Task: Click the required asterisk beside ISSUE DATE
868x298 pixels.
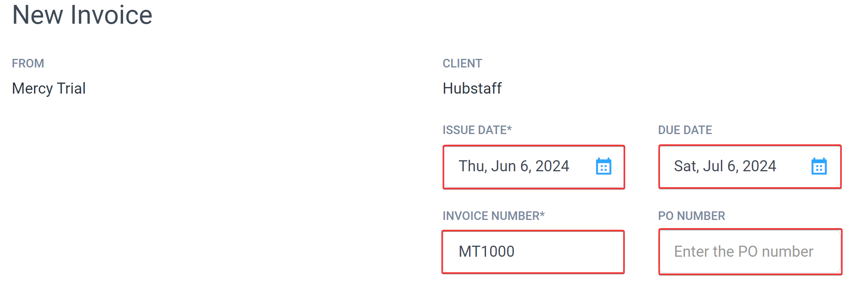Action: pos(509,128)
